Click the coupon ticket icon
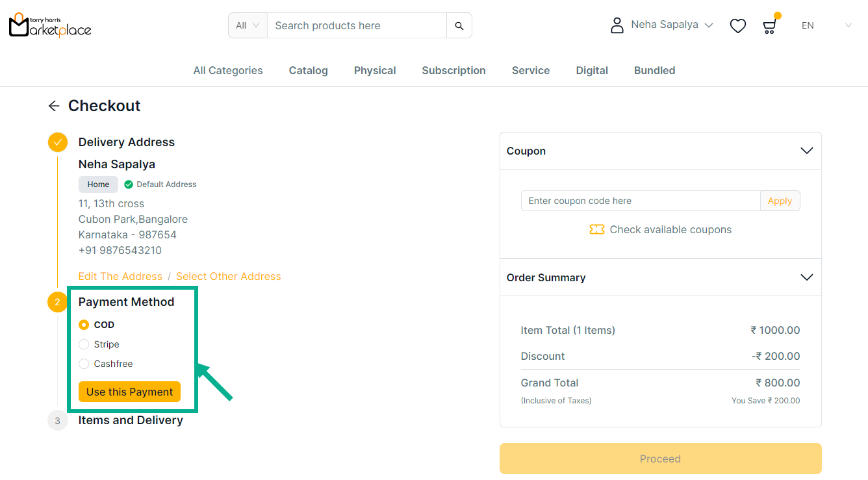 (x=596, y=229)
